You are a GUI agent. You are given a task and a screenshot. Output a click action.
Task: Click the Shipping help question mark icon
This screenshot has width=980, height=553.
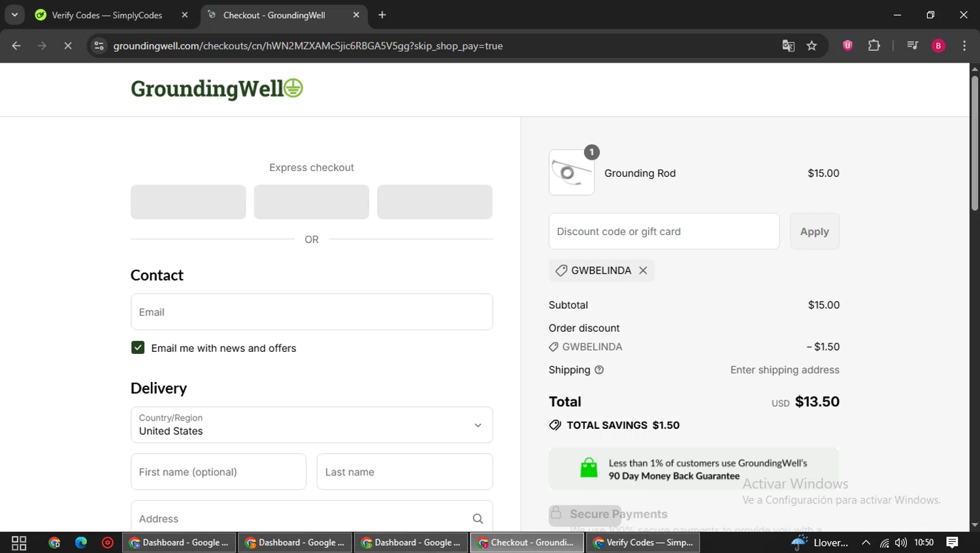point(599,370)
